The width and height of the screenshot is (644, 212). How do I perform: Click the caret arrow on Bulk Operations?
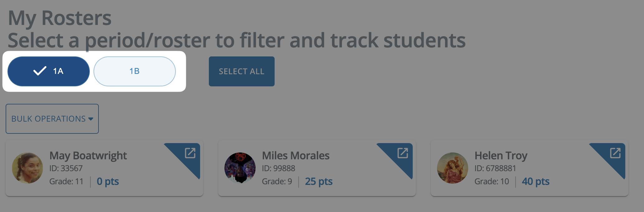click(91, 119)
